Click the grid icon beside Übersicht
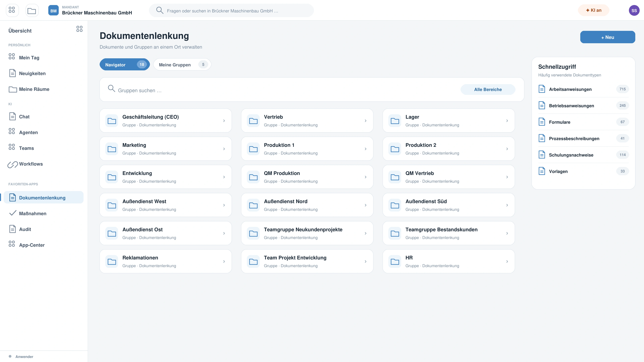The height and width of the screenshot is (362, 644). pyautogui.click(x=79, y=29)
